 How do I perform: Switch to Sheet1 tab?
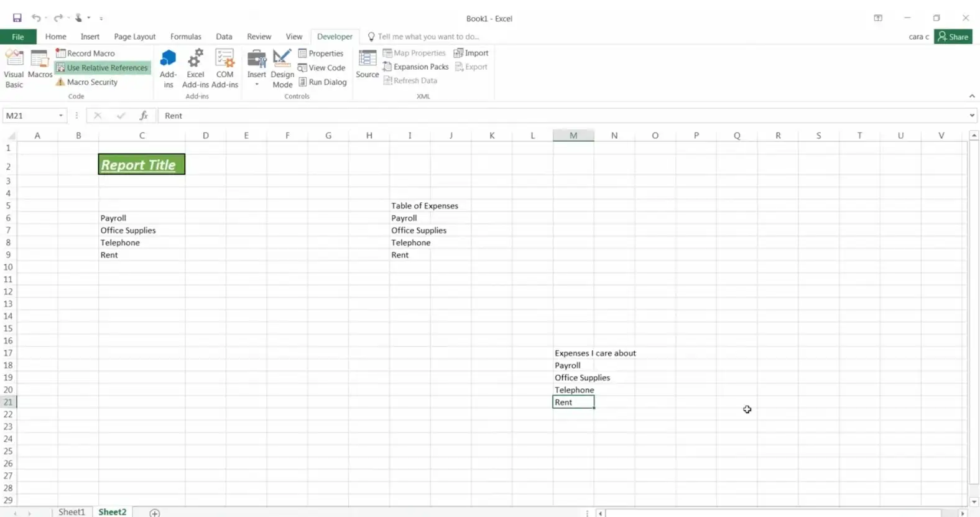coord(72,511)
